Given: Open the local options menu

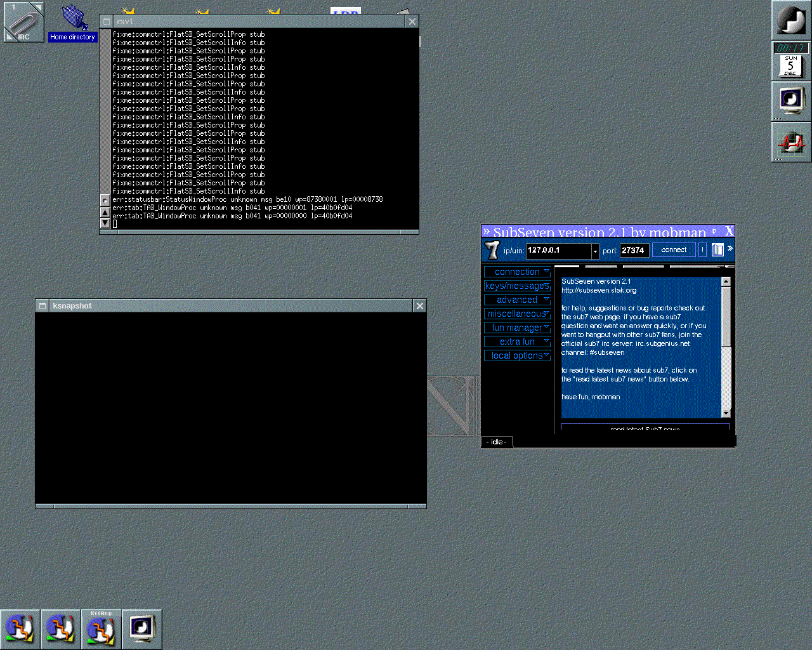Looking at the screenshot, I should coord(517,355).
